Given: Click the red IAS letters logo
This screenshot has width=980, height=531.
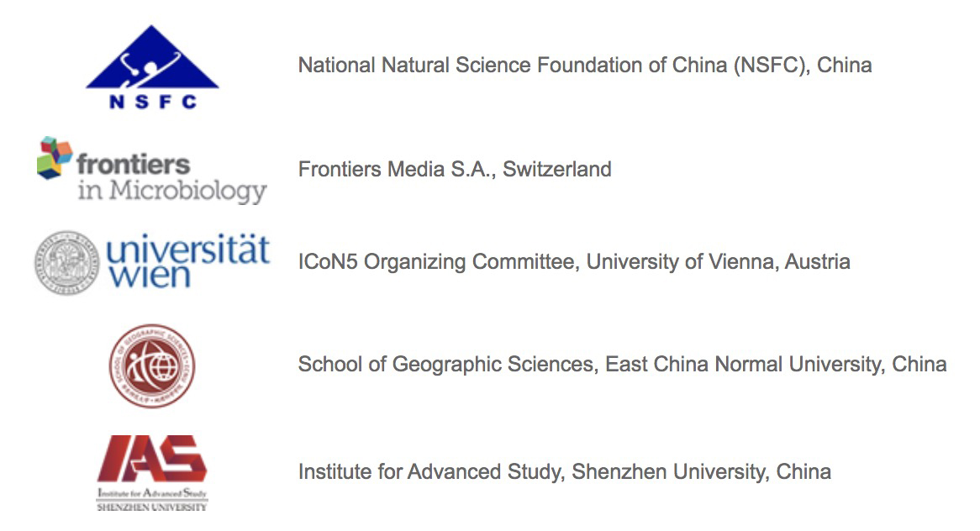Looking at the screenshot, I should (x=152, y=459).
